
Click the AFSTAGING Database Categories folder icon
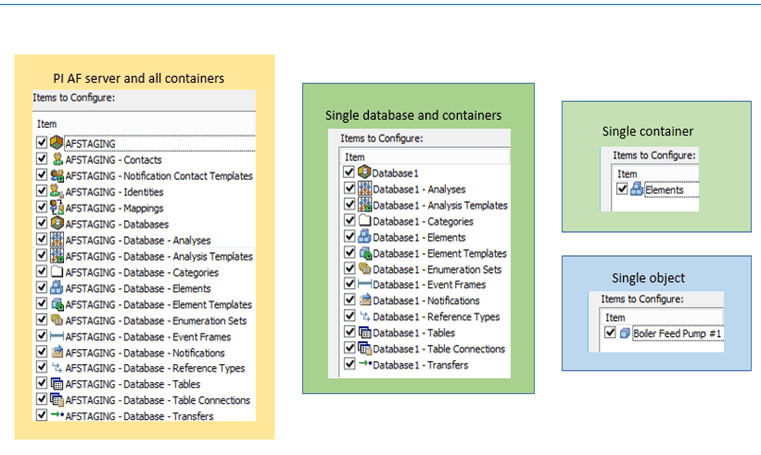tap(57, 271)
